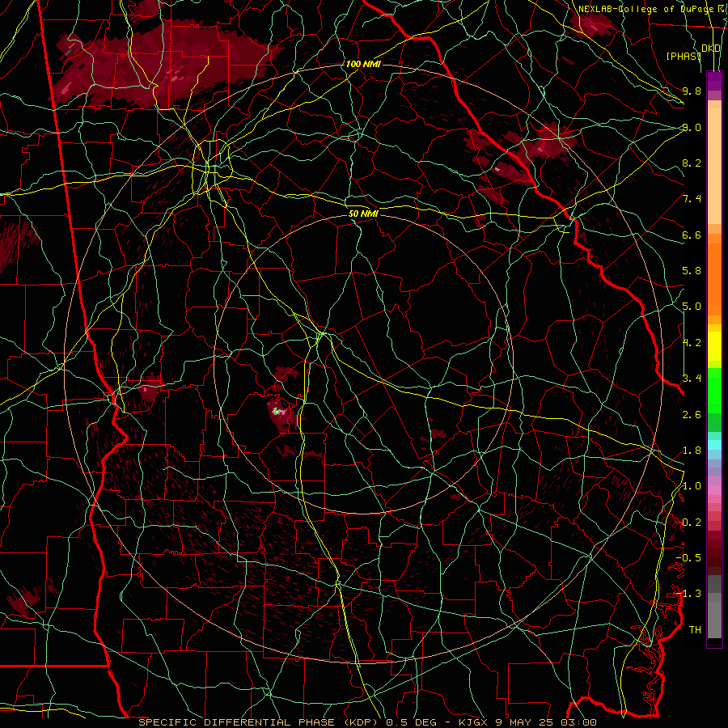Image resolution: width=728 pixels, height=728 pixels.
Task: Click the 7.4 scale value
Action: pos(692,199)
